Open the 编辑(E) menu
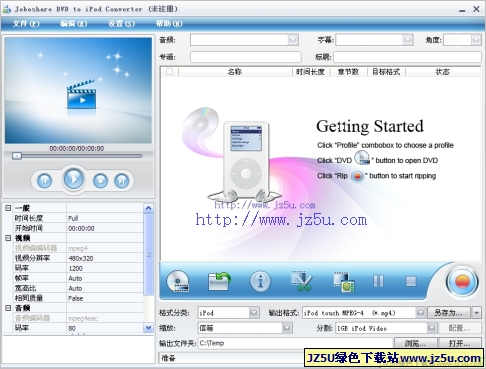The height and width of the screenshot is (369, 486). (74, 24)
